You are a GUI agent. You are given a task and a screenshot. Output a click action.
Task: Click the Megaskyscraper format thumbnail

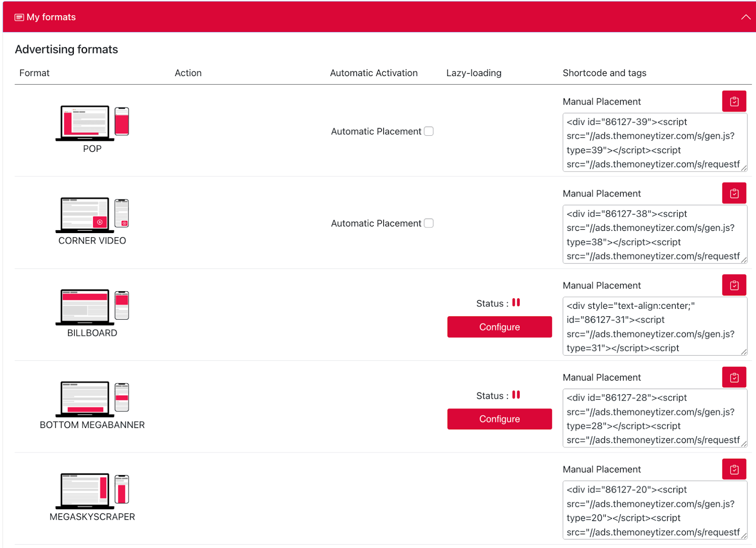coord(92,491)
